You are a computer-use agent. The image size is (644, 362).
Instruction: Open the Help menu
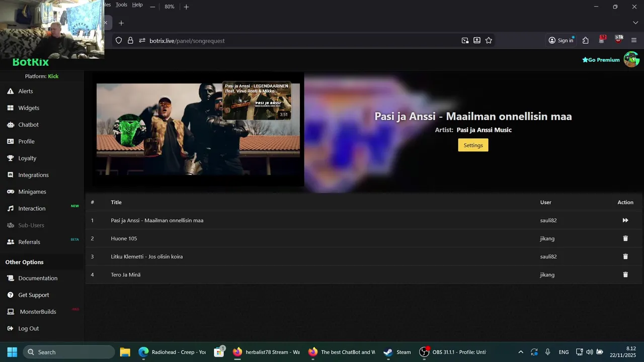(137, 5)
